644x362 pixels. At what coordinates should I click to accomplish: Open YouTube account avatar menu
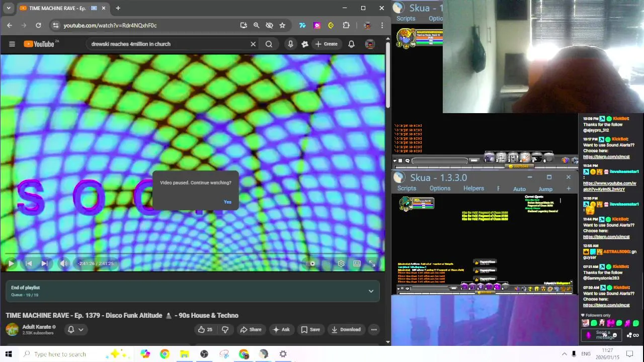370,44
